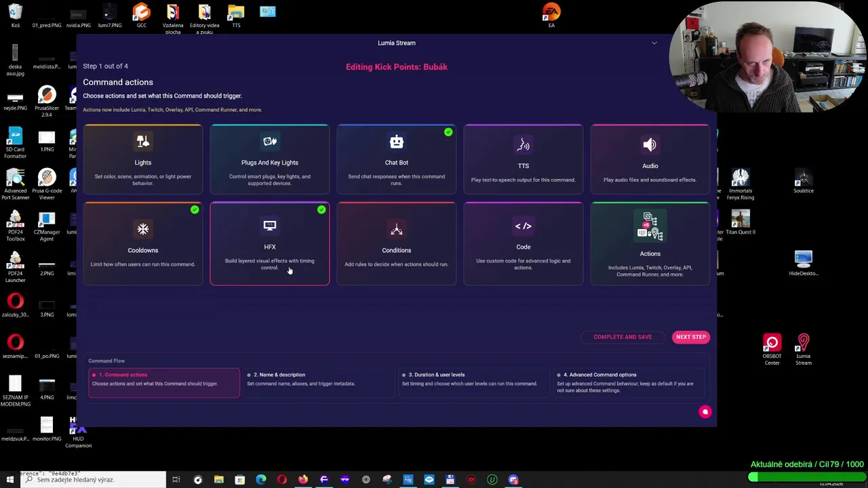Launch Microsoft Edge from the taskbar

(260, 480)
